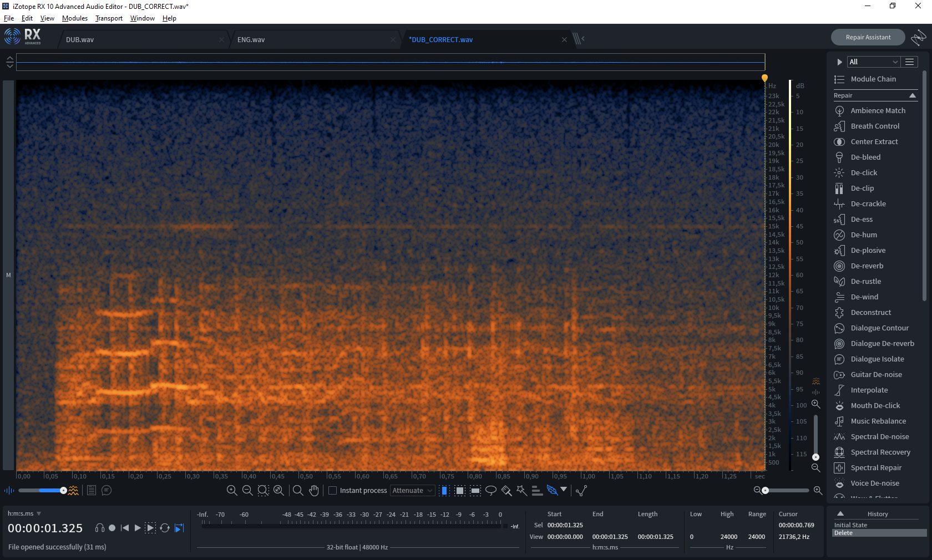Open the Breath Control module
Viewport: 932px width, 560px height.
[874, 126]
